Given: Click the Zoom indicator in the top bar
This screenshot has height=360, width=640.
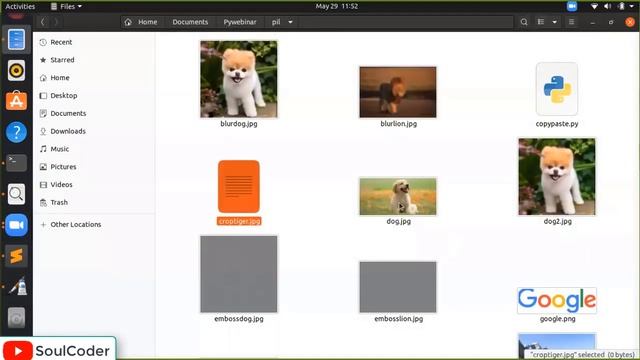Looking at the screenshot, I should tap(572, 6).
